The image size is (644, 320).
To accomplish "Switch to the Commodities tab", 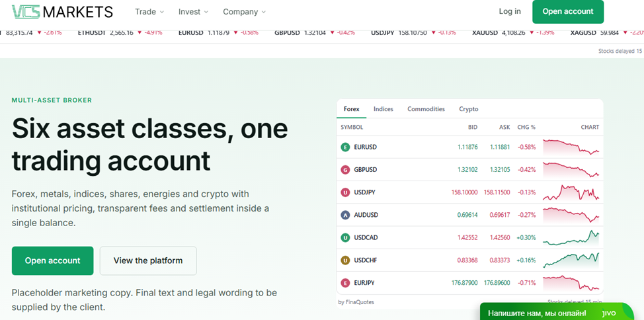I will point(426,109).
